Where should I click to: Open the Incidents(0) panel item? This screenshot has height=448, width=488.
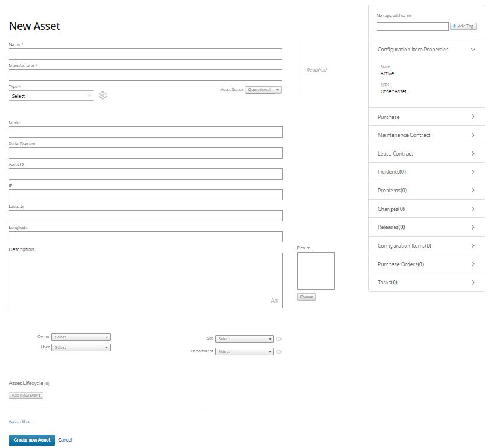(426, 172)
